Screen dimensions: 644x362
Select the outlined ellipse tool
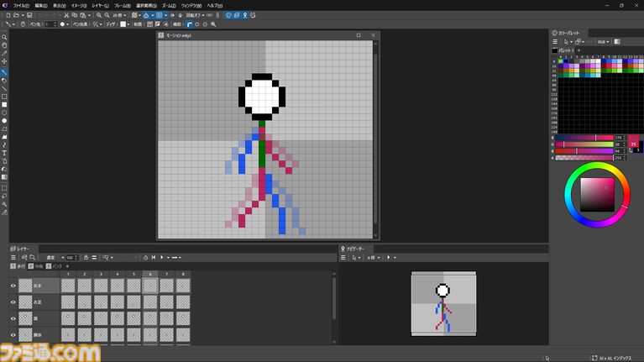pyautogui.click(x=4, y=113)
